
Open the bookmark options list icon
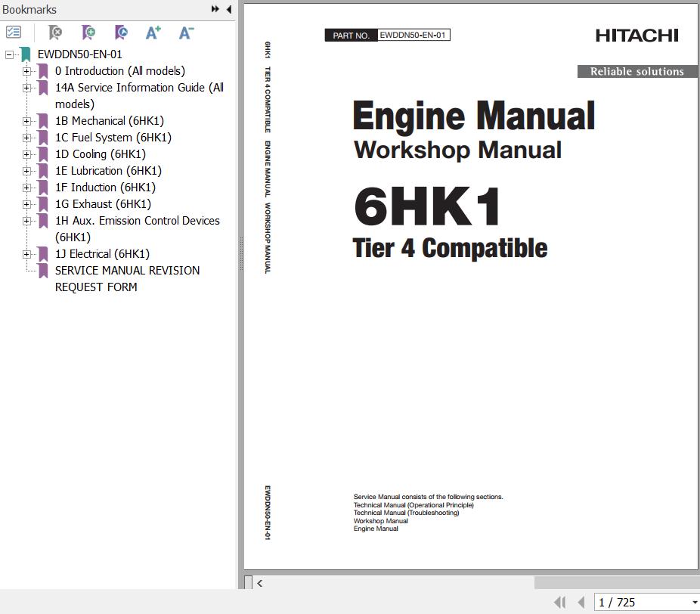[x=14, y=33]
